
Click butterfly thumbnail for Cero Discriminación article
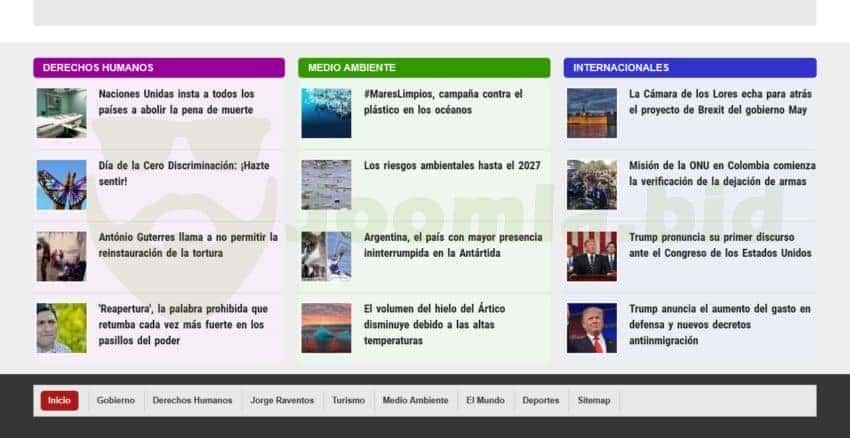click(x=62, y=185)
